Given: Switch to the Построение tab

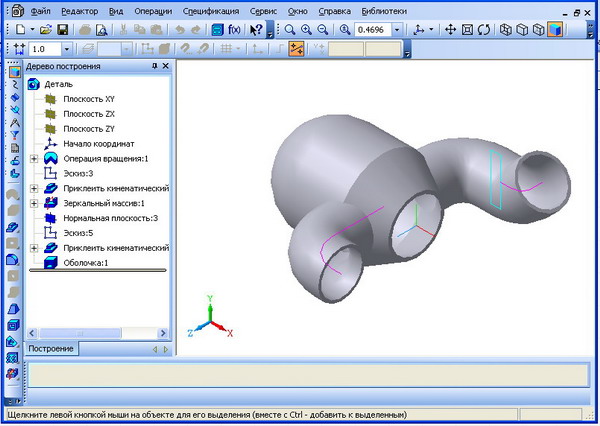Looking at the screenshot, I should 50,349.
